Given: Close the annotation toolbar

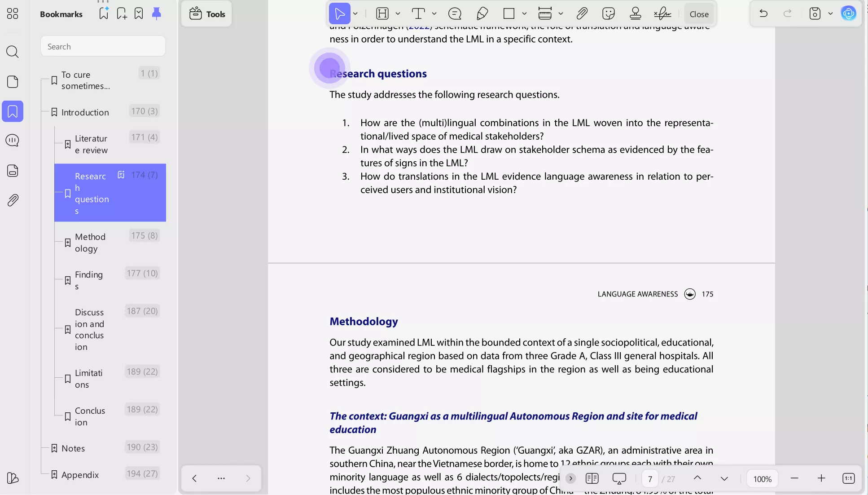Looking at the screenshot, I should 699,13.
